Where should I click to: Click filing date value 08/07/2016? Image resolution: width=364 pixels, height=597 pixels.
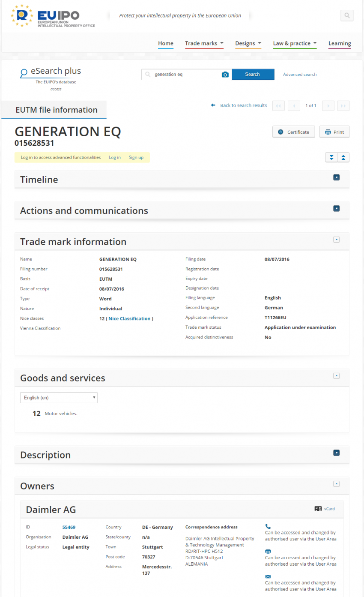pos(277,259)
